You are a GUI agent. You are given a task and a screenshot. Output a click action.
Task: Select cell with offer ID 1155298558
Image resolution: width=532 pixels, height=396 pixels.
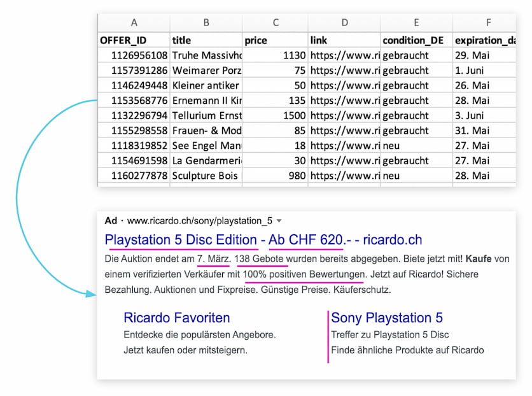tap(134, 131)
